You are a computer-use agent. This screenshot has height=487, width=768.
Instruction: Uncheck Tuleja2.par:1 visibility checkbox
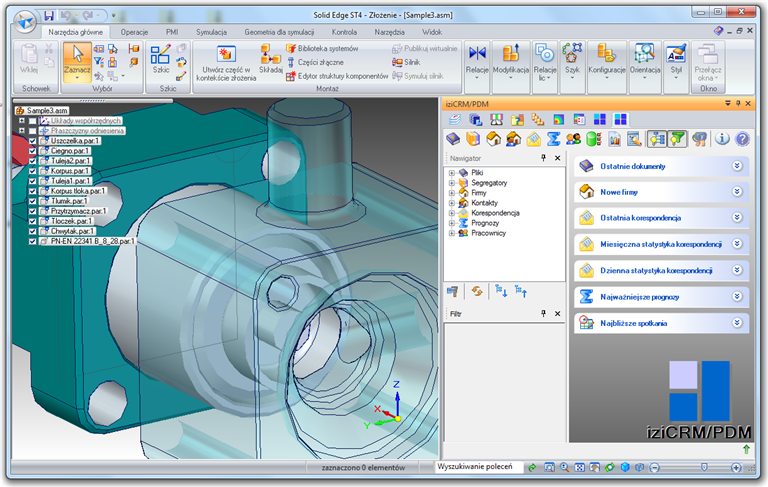(x=32, y=161)
